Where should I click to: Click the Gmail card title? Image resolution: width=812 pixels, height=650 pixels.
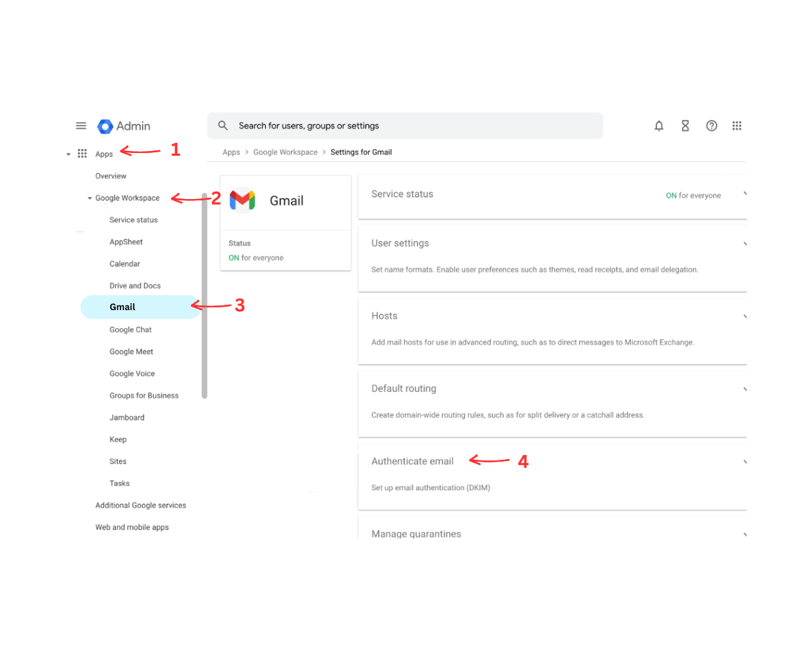(x=287, y=200)
